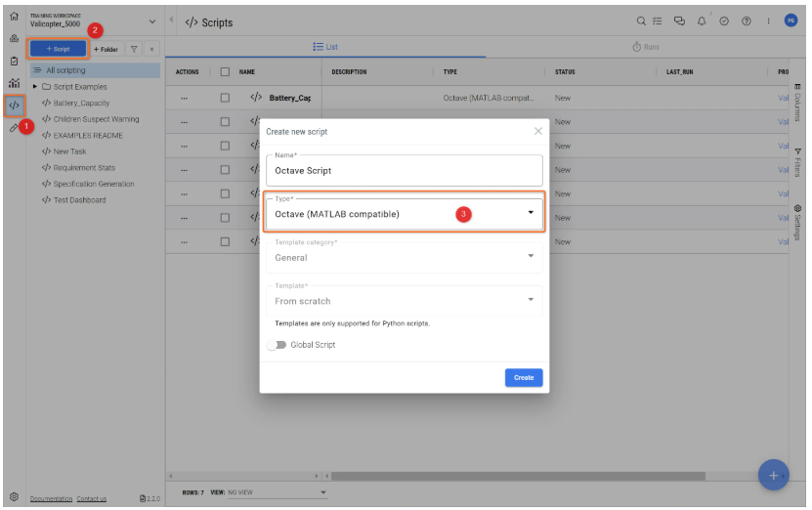Open the notifications bell icon
This screenshot has height=510, width=812.
(702, 21)
